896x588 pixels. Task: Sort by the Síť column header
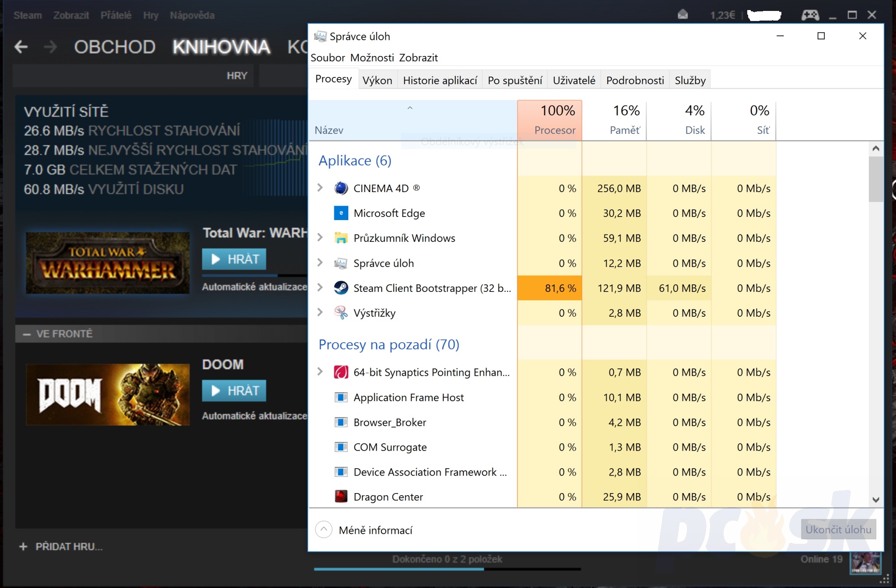point(744,120)
